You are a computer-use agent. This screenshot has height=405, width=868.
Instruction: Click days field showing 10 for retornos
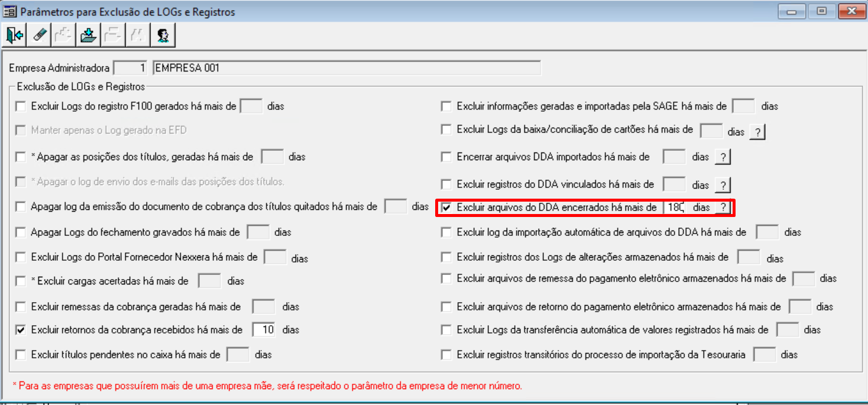[264, 330]
